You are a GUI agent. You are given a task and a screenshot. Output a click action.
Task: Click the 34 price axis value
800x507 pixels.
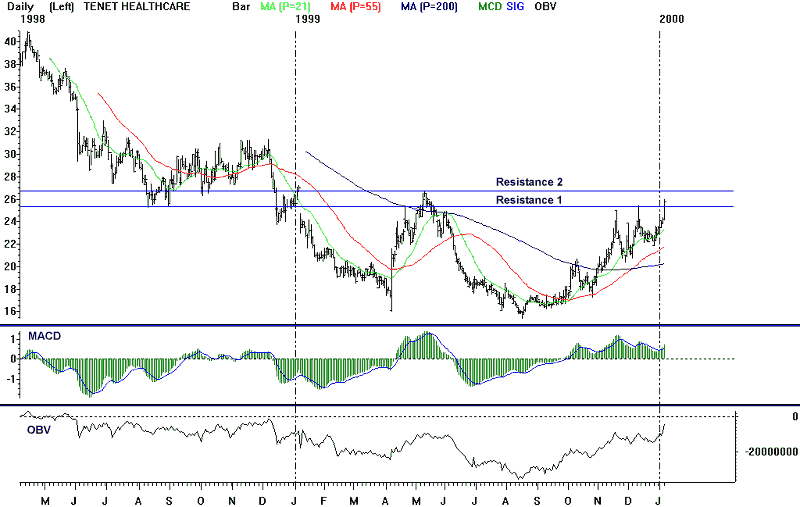(10, 109)
